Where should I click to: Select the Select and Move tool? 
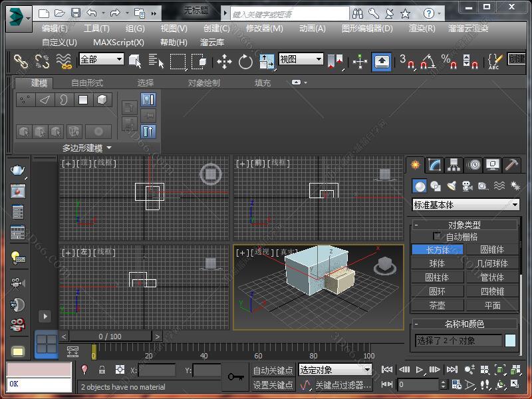coord(224,62)
